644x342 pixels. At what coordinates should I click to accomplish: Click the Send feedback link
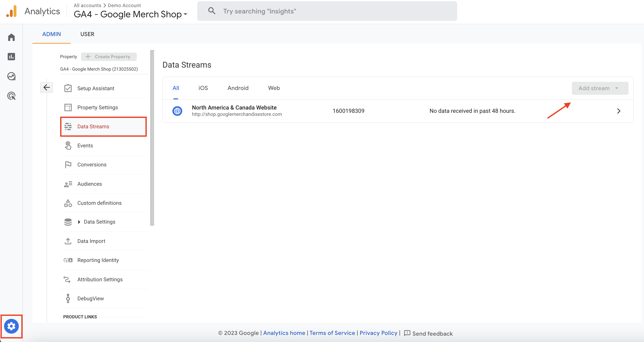433,334
